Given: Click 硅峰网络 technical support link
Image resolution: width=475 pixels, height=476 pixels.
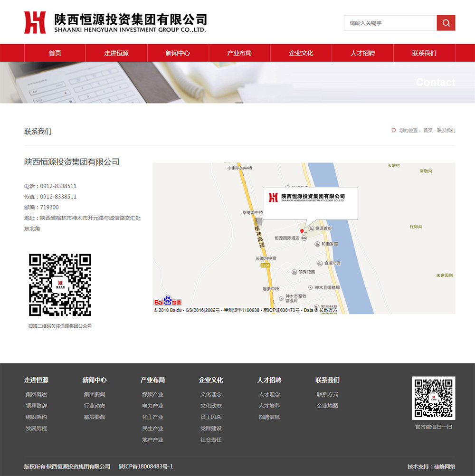Looking at the screenshot, I should [445, 466].
